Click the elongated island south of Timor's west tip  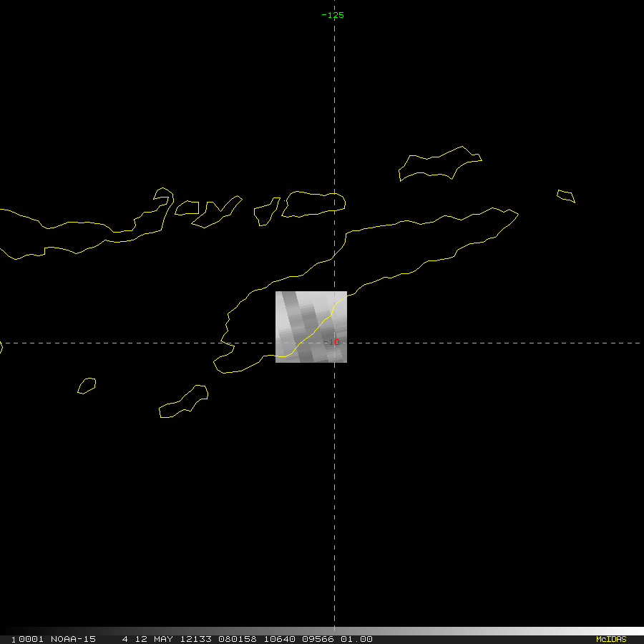[185, 402]
